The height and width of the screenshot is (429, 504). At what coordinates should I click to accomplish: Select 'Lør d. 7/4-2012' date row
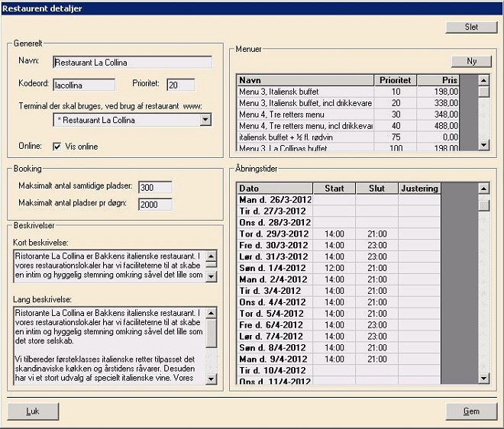point(339,337)
